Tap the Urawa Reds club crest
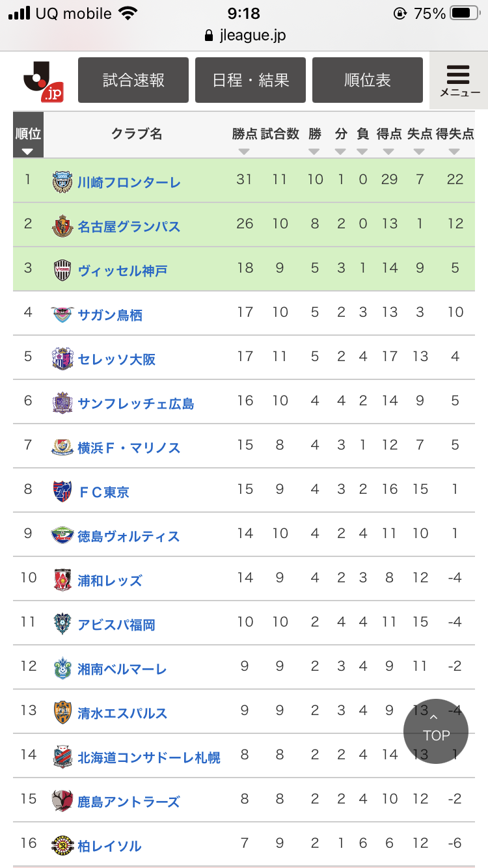 tap(62, 580)
